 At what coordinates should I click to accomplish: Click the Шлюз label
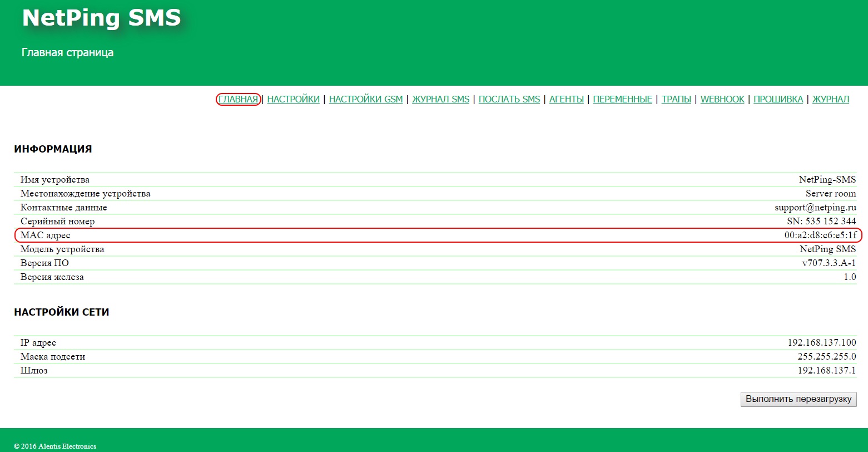coord(34,371)
